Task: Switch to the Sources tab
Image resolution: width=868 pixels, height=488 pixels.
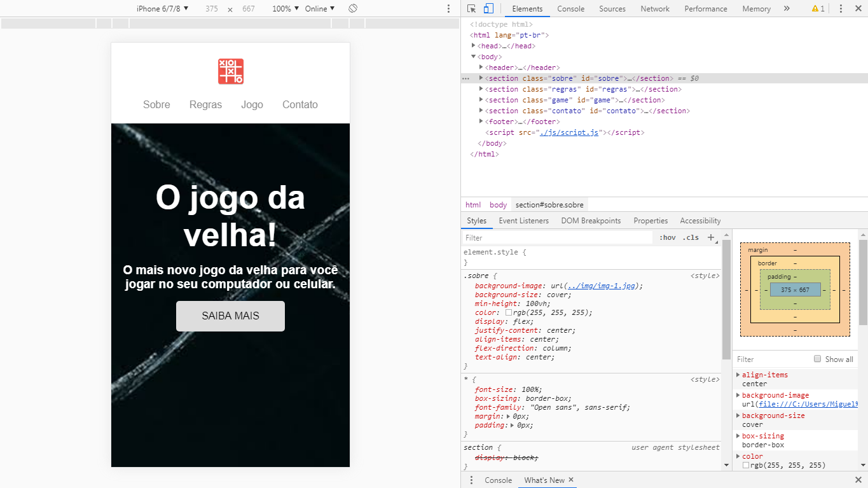Action: coord(612,8)
